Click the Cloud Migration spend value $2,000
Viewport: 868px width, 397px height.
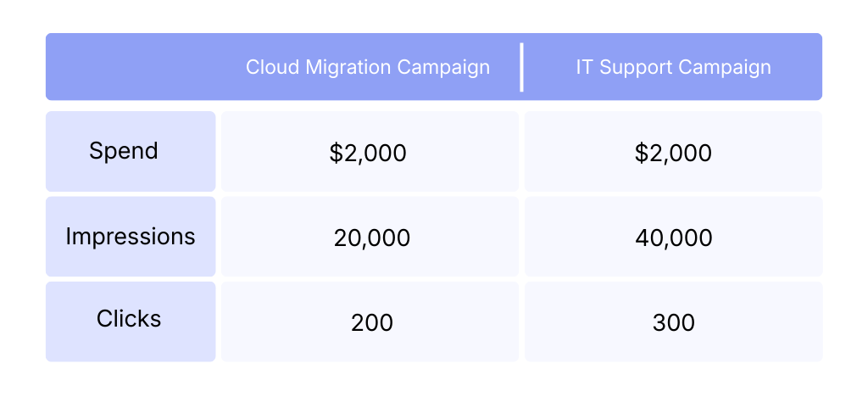368,153
